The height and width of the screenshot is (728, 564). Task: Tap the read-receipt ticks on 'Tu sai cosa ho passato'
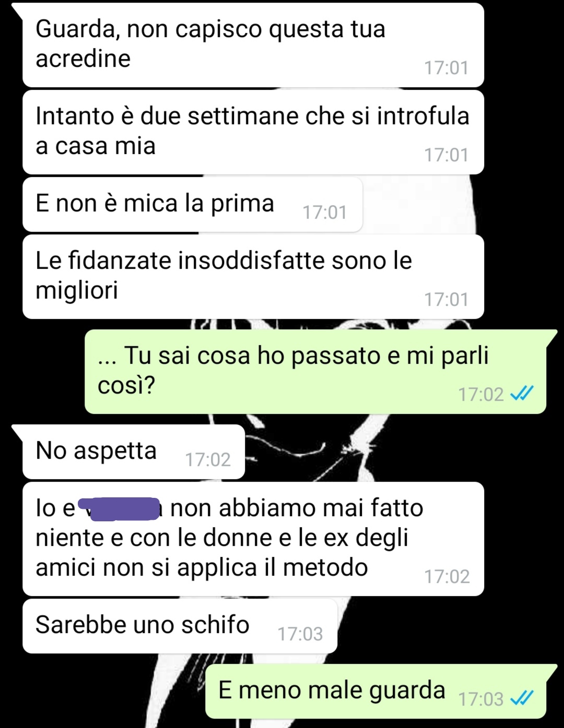521,393
